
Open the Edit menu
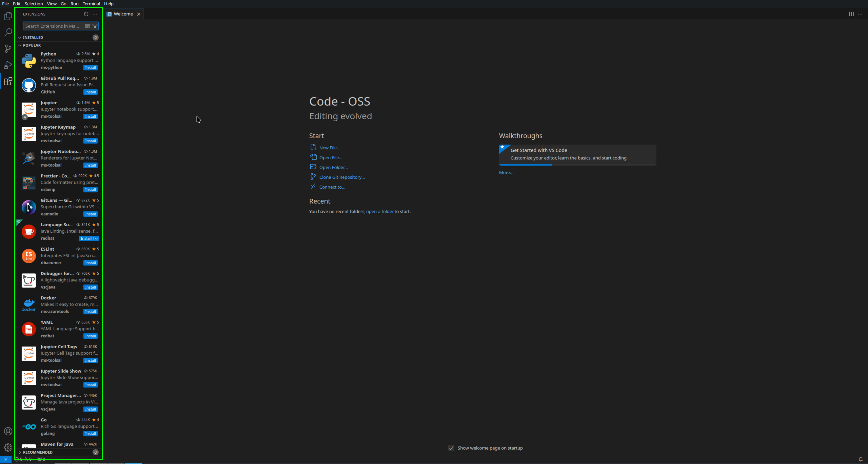point(17,4)
